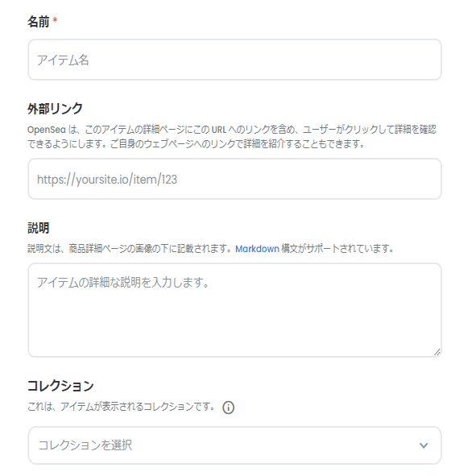Viewport: 476px width, 476px height.
Task: Click the 外部リンク heading label
Action: click(55, 109)
